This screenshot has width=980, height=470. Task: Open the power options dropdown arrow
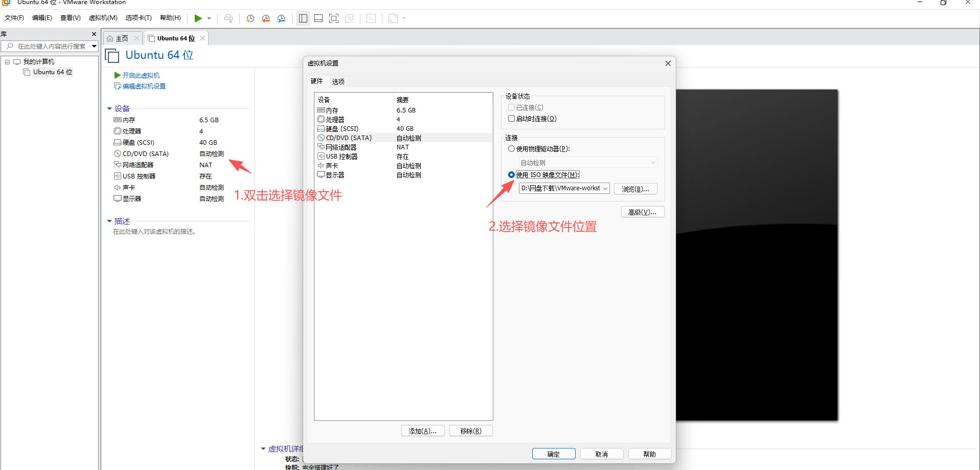pos(209,18)
